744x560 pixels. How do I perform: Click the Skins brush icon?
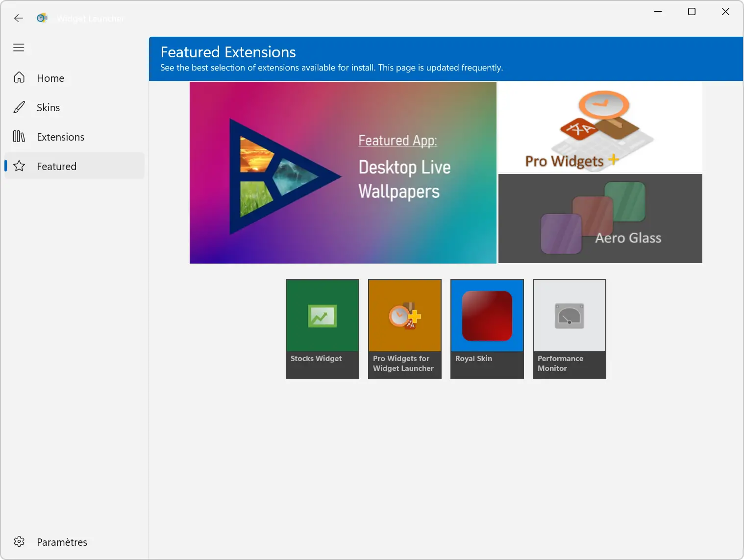pyautogui.click(x=19, y=107)
